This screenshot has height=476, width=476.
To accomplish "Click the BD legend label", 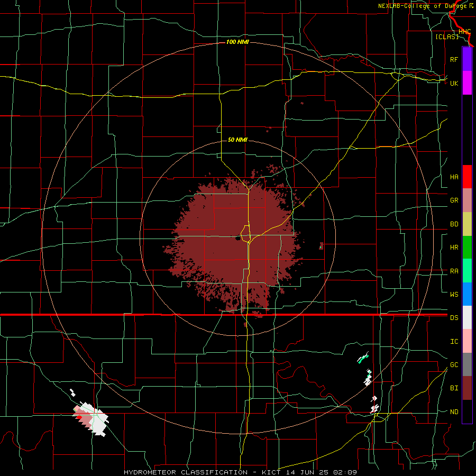I will point(454,224).
